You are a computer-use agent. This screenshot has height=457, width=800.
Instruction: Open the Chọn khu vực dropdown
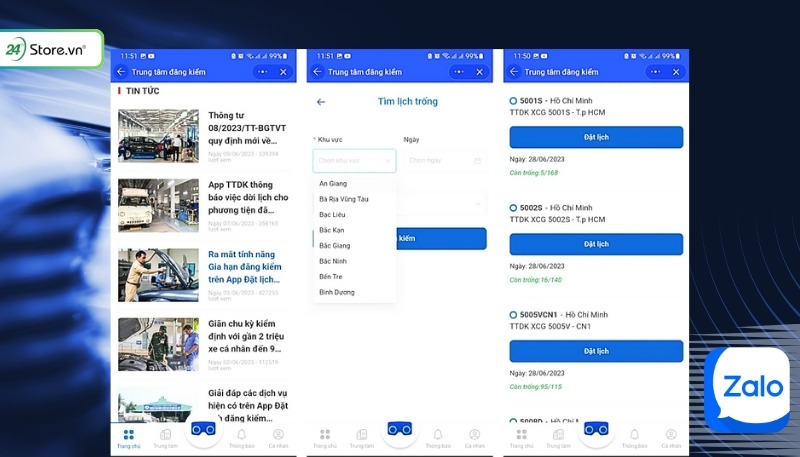354,161
